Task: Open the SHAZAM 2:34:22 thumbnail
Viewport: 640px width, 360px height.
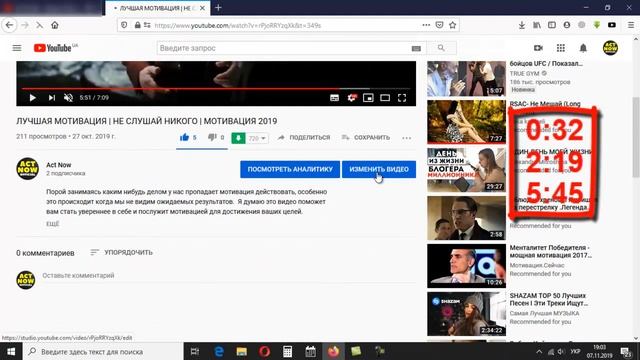Action: pyautogui.click(x=467, y=314)
